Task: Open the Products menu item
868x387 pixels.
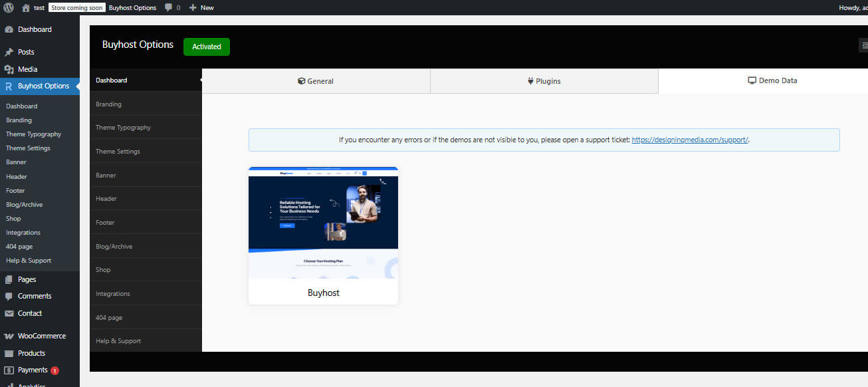Action: point(40,353)
